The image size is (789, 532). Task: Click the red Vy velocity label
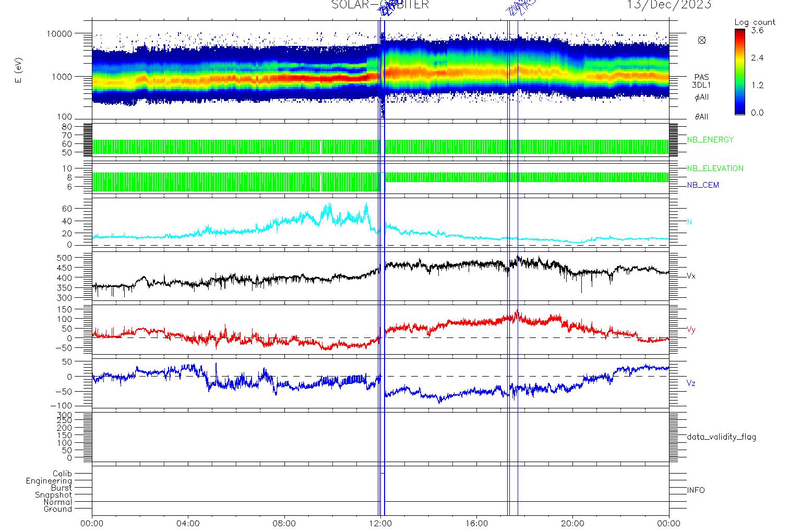tap(691, 330)
